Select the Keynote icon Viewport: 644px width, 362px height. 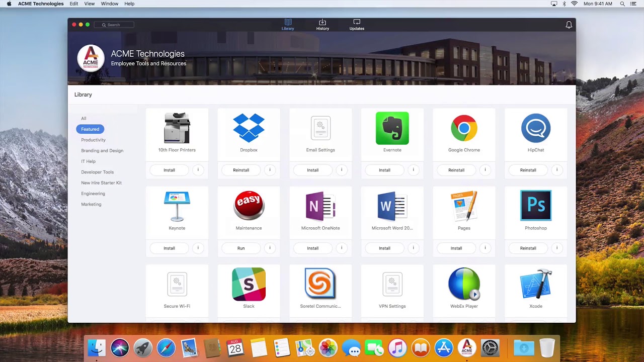pos(177,206)
